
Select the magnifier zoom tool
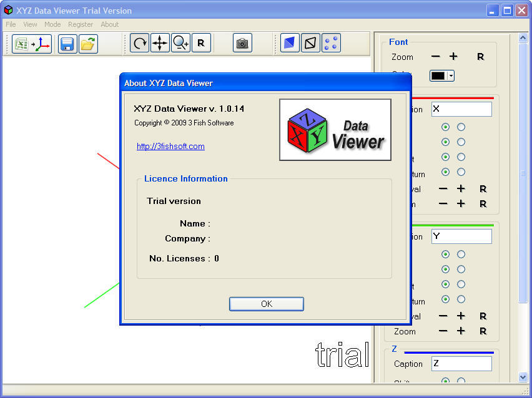180,43
